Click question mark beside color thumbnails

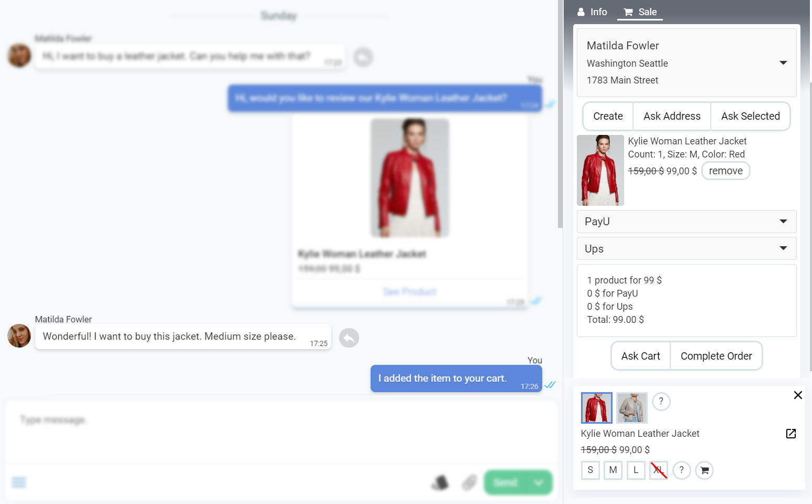[x=661, y=402]
